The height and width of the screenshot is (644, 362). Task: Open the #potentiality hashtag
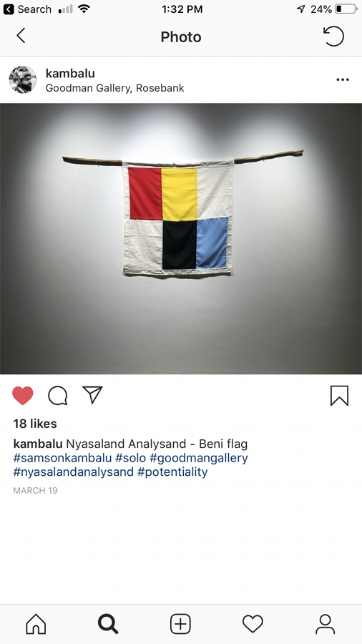pyautogui.click(x=172, y=472)
